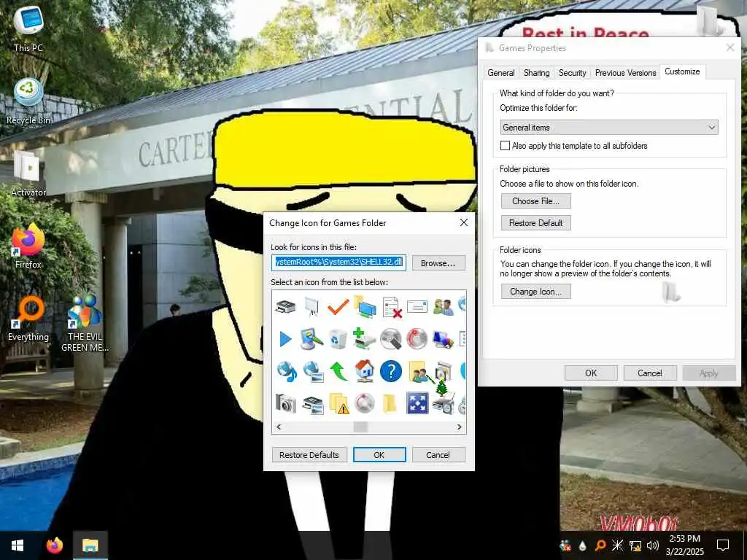
Task: Click Restore Defaults in Change Icon dialog
Action: 309,455
